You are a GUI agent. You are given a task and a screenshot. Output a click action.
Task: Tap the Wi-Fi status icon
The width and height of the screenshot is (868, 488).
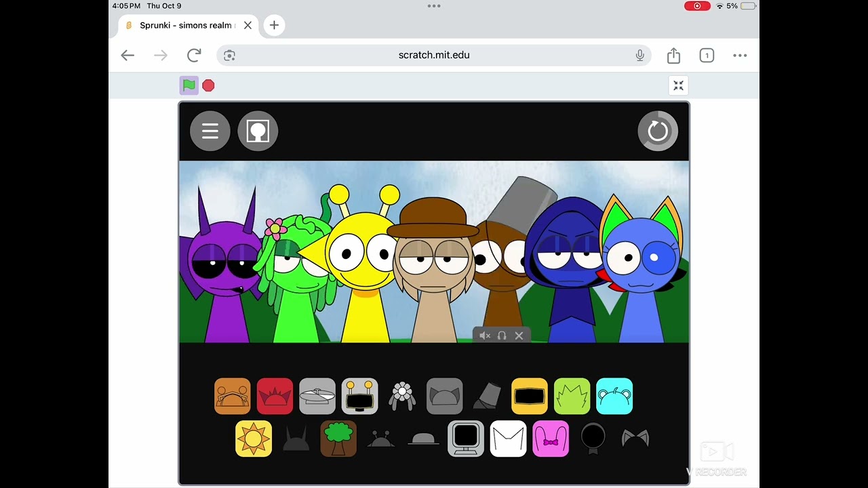pyautogui.click(x=719, y=6)
